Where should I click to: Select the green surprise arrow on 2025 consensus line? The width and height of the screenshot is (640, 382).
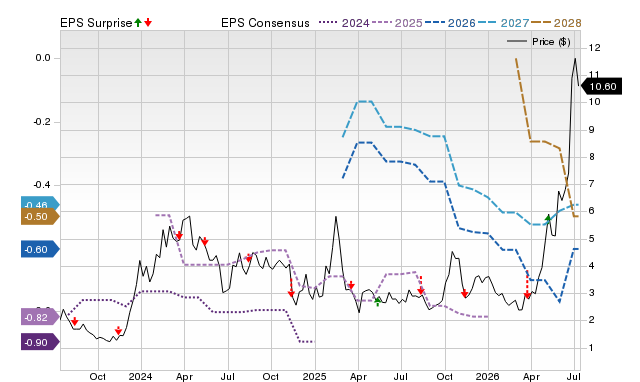[378, 301]
